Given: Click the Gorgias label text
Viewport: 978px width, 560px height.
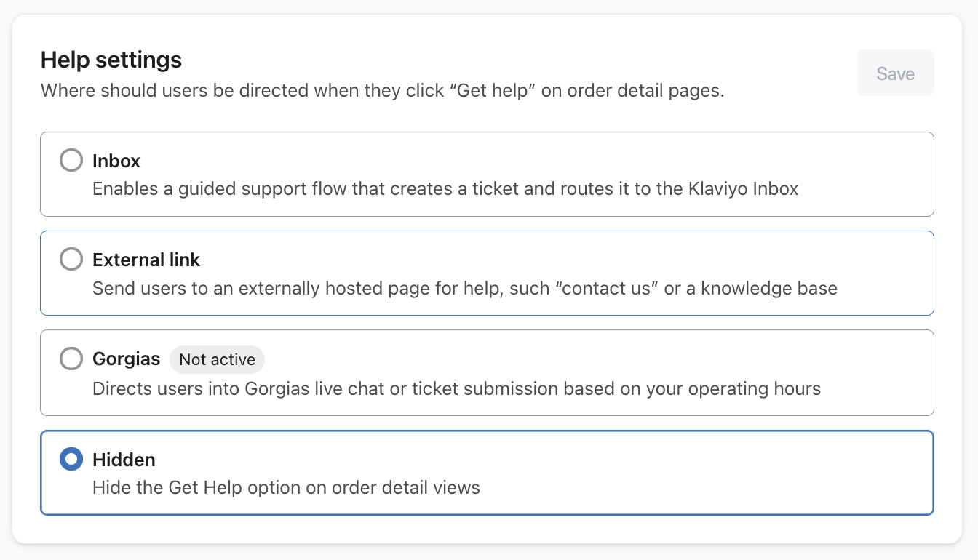Looking at the screenshot, I should tap(126, 359).
